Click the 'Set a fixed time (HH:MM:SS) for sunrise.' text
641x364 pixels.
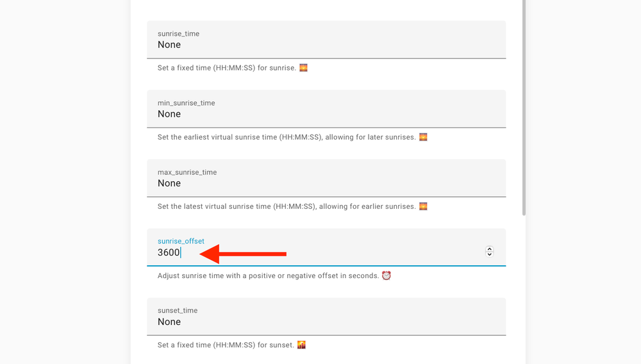(x=227, y=68)
